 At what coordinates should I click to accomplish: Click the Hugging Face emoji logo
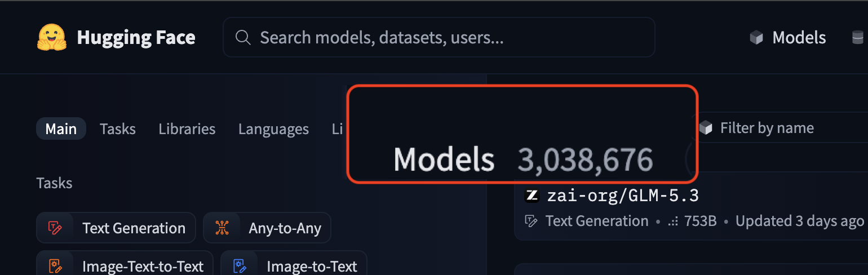52,38
